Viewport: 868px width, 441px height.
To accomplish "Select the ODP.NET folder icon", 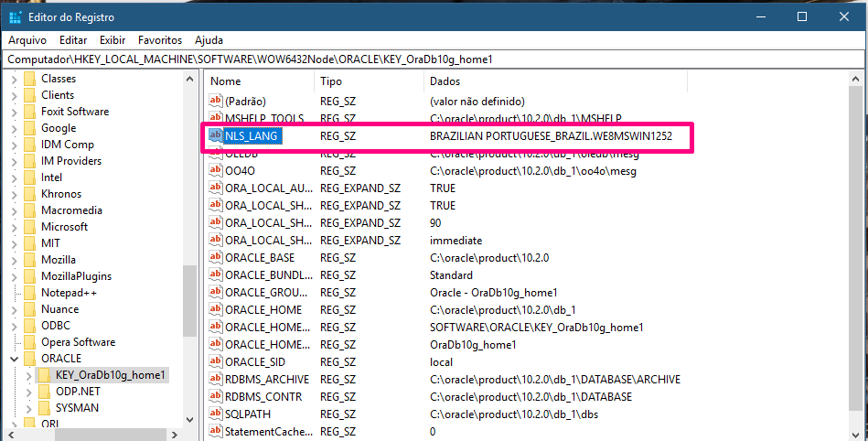I will [x=45, y=392].
